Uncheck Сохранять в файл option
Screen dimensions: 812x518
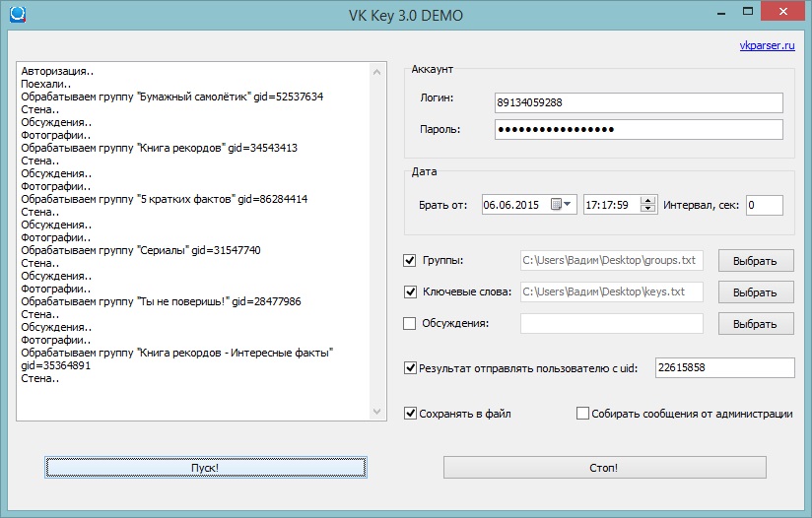point(410,413)
